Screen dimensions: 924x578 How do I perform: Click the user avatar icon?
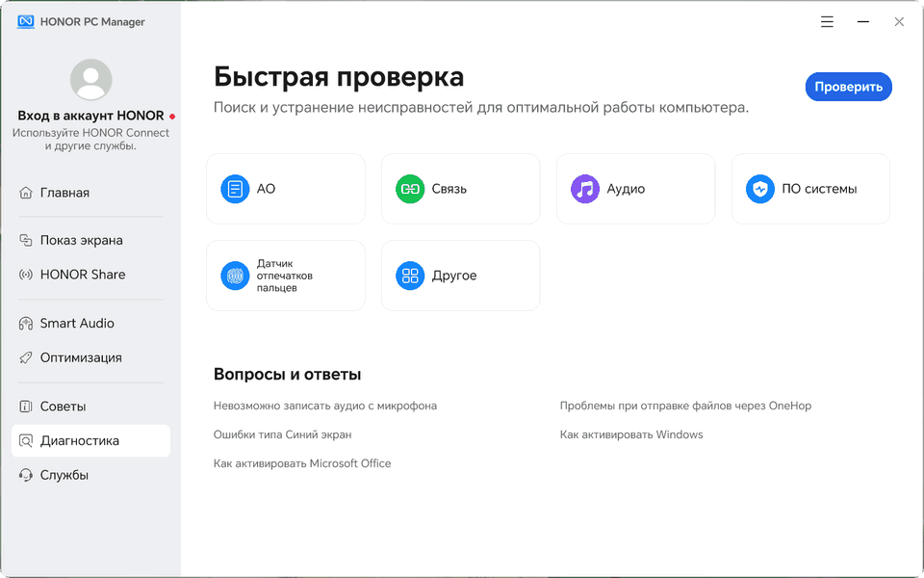point(90,80)
